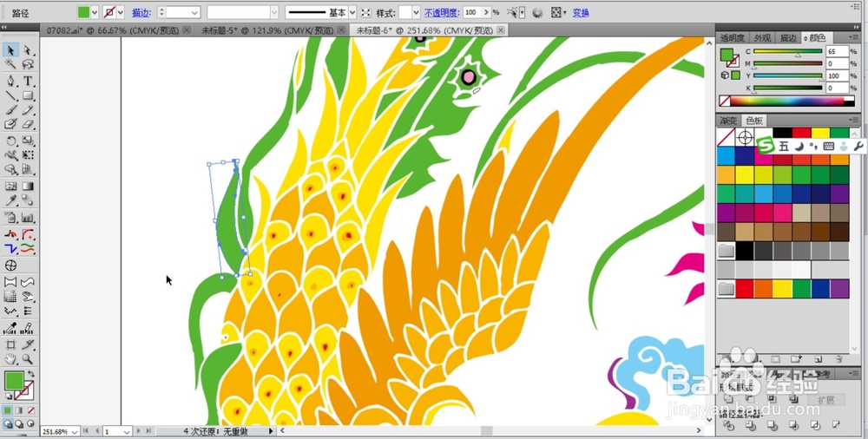Switch to Draw Inside mode

(x=31, y=424)
